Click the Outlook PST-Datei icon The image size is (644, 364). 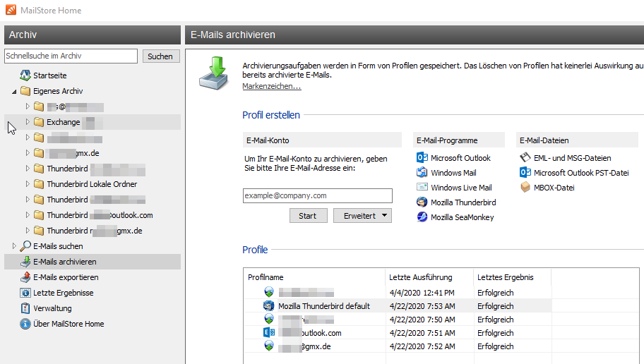point(525,172)
